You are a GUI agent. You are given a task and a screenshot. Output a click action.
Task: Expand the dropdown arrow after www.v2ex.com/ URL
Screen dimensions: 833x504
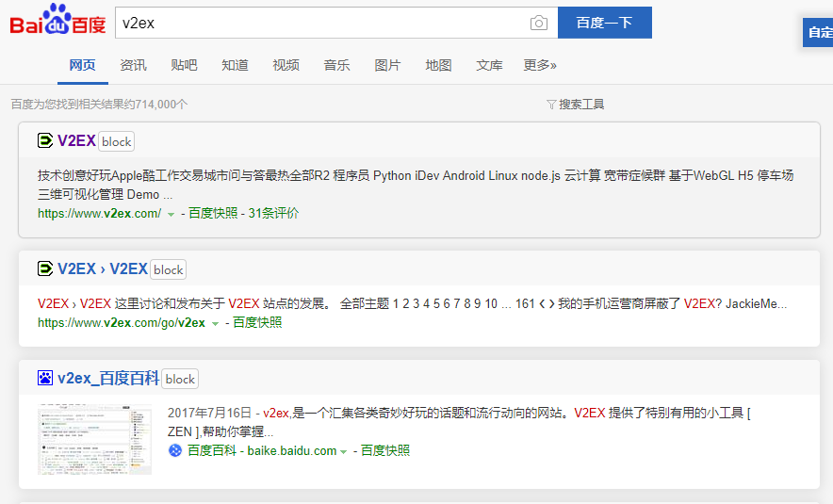(171, 215)
